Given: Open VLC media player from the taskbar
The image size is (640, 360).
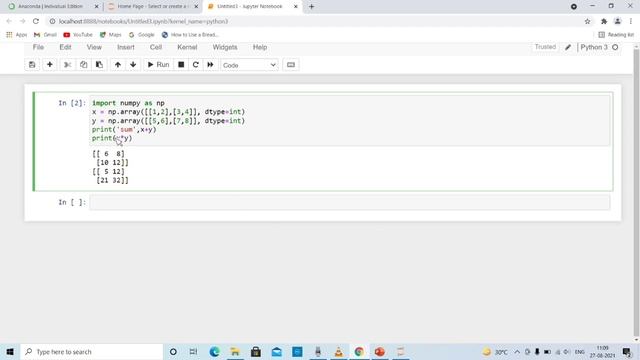Looking at the screenshot, I should pos(338,351).
